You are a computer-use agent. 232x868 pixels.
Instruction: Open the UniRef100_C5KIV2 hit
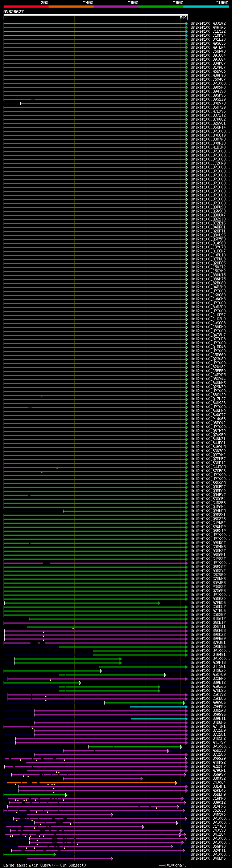point(208,695)
